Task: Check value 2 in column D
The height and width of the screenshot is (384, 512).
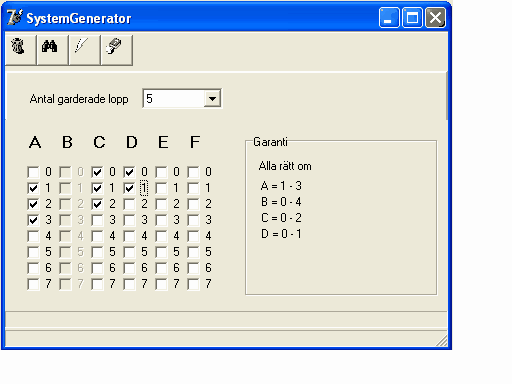Action: tap(129, 204)
